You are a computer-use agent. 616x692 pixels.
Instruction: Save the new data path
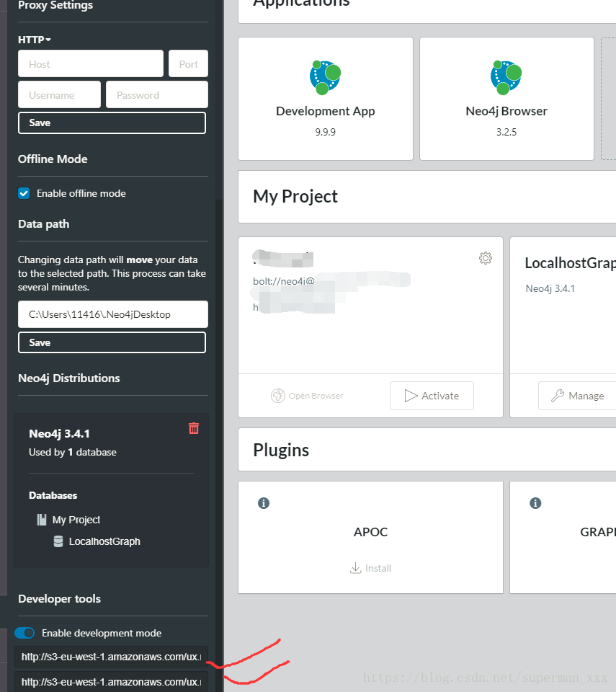point(112,342)
